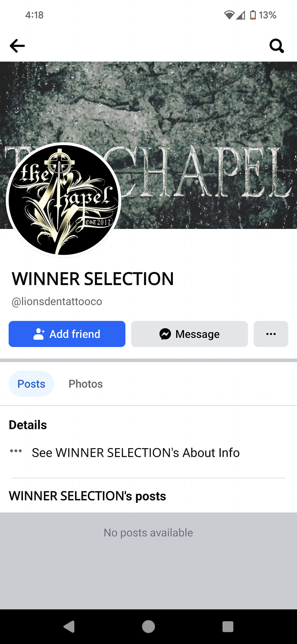Screen dimensions: 297x644
Task: Tap the ellipsis icon beside About Info
Action: pos(16,451)
